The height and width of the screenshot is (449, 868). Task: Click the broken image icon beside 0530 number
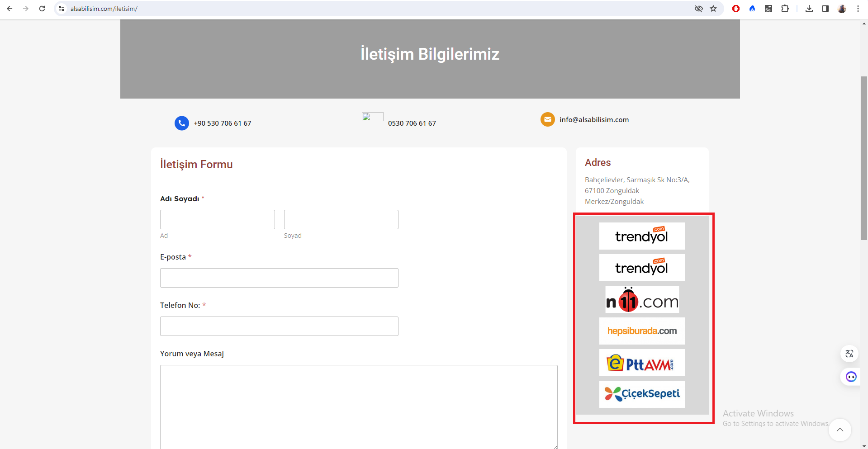[x=373, y=117]
